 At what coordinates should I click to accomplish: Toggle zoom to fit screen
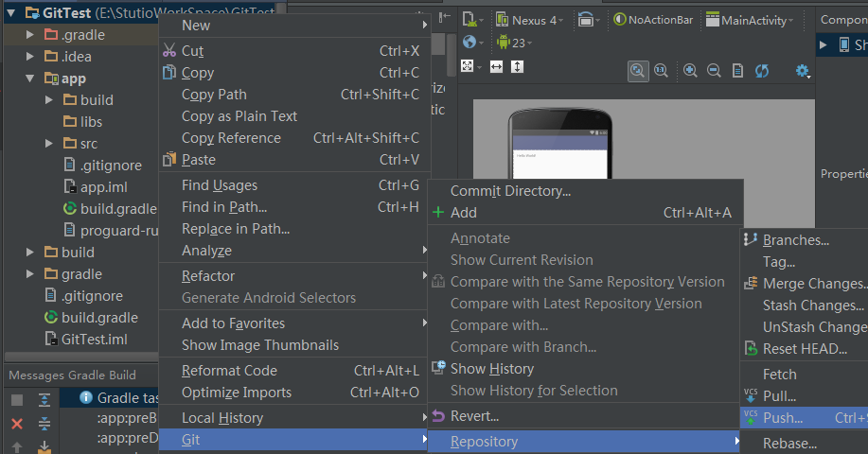(x=638, y=70)
